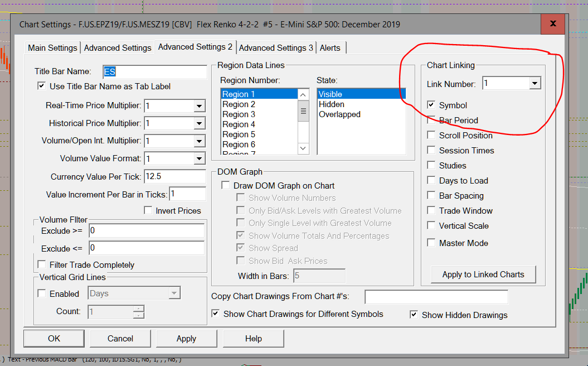Click Copy Chart Drawings From Chart #'s field
588x366 pixels.
pos(436,297)
